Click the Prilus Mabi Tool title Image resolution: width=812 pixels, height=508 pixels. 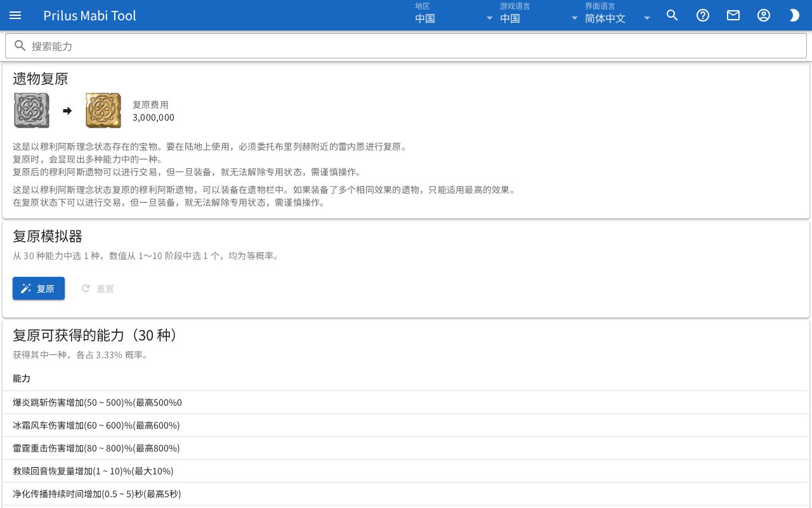click(89, 15)
